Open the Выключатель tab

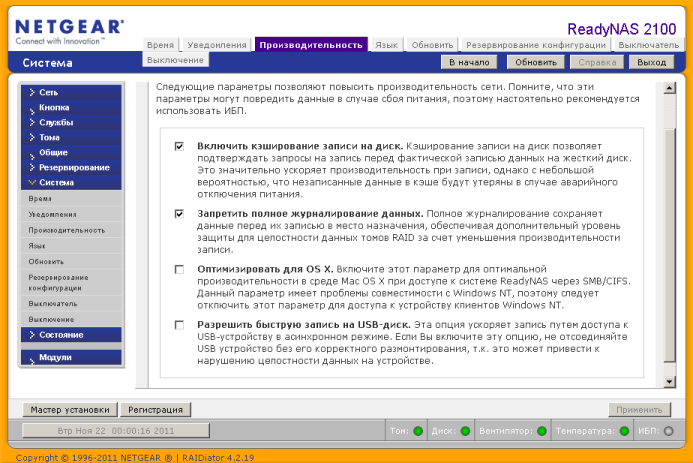648,45
